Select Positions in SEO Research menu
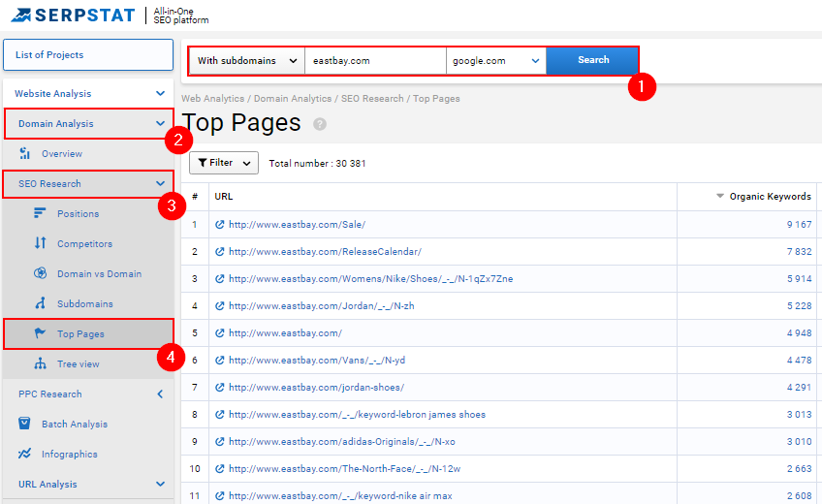822x504 pixels. point(79,214)
